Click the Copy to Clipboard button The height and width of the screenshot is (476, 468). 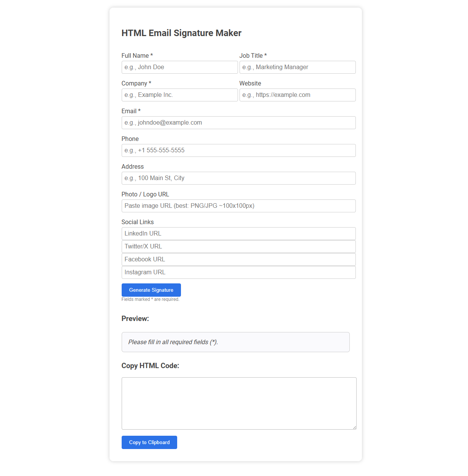point(149,442)
